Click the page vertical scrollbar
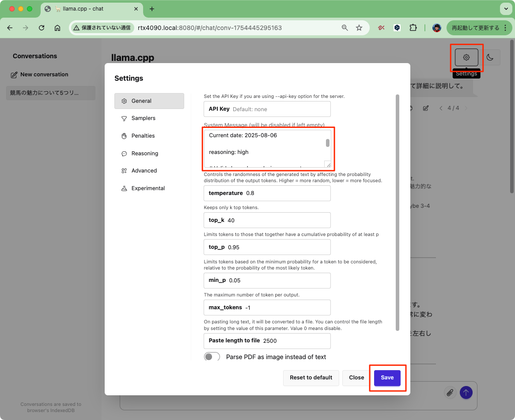This screenshot has width=515, height=420. pyautogui.click(x=512, y=116)
